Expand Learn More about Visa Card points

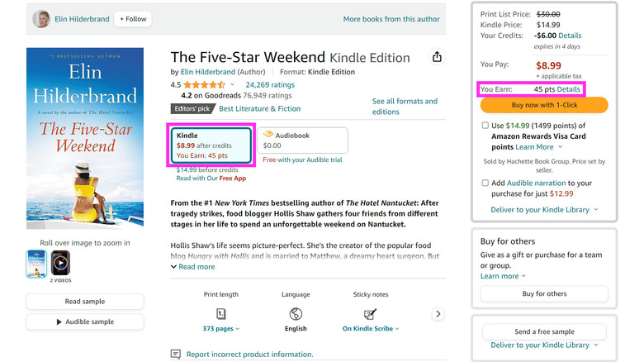coord(539,147)
